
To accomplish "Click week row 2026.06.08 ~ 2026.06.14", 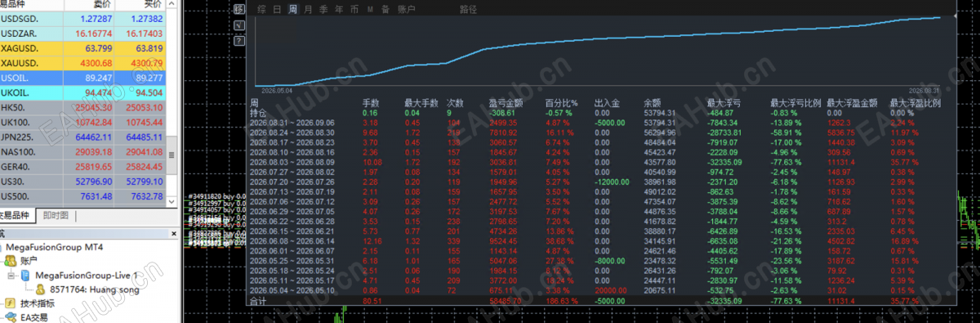I will (600, 240).
